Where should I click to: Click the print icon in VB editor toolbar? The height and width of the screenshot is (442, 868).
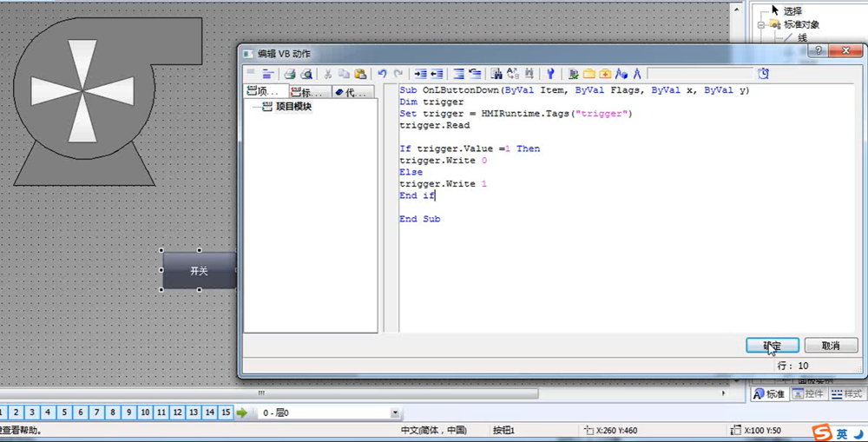(291, 75)
